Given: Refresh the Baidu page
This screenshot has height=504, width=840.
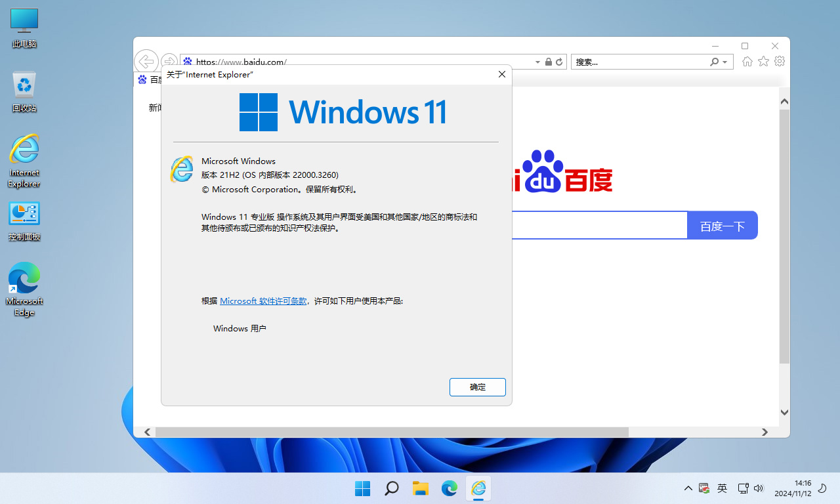Looking at the screenshot, I should click(559, 62).
